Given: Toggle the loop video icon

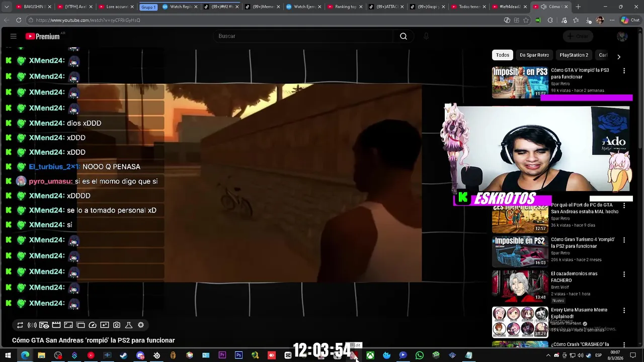Looking at the screenshot, I should point(20,325).
